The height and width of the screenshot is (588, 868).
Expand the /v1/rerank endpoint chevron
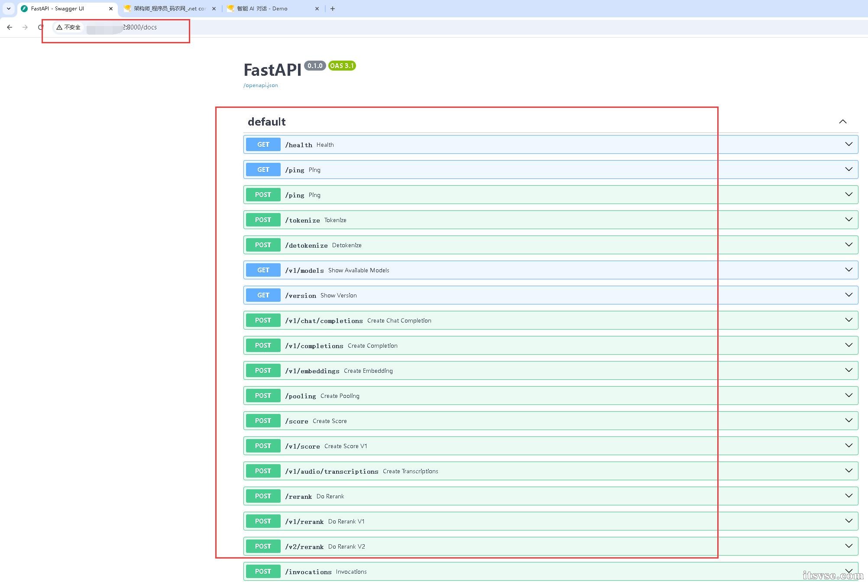click(849, 521)
